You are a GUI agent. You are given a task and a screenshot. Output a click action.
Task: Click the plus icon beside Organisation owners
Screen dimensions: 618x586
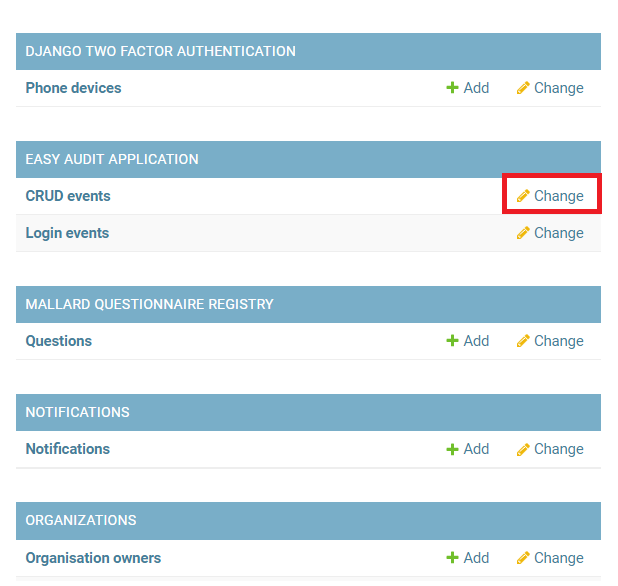coord(452,558)
